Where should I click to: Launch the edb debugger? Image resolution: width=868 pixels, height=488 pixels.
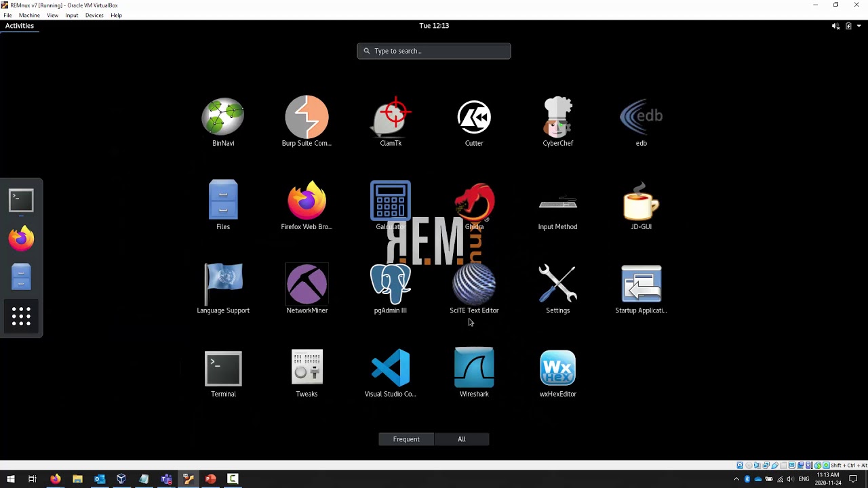(642, 122)
